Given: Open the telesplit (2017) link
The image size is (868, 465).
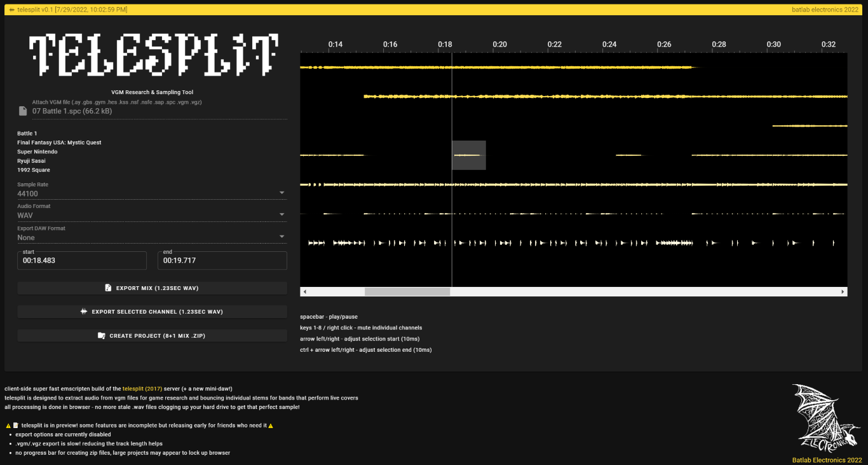Looking at the screenshot, I should pyautogui.click(x=142, y=389).
